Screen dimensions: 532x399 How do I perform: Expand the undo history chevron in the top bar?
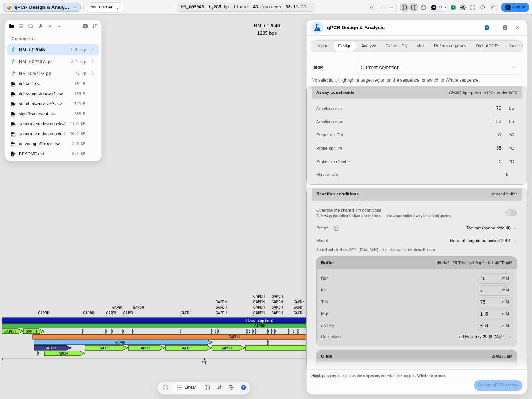391,7
